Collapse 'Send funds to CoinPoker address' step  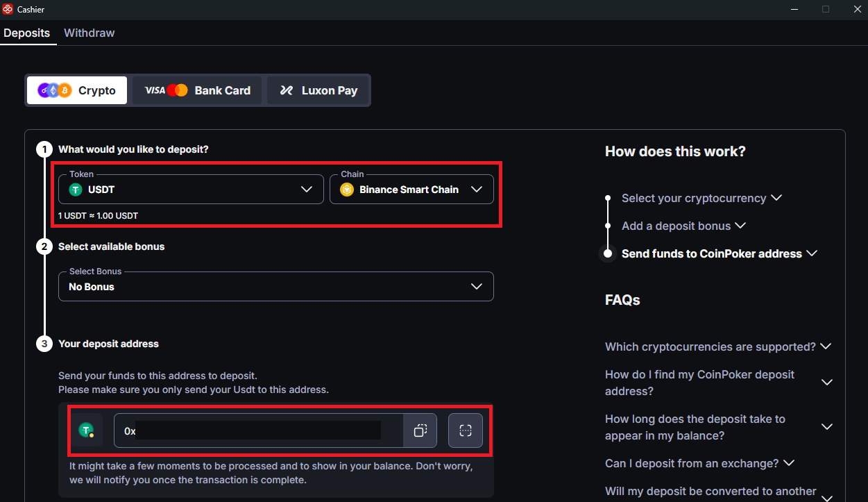(x=720, y=253)
